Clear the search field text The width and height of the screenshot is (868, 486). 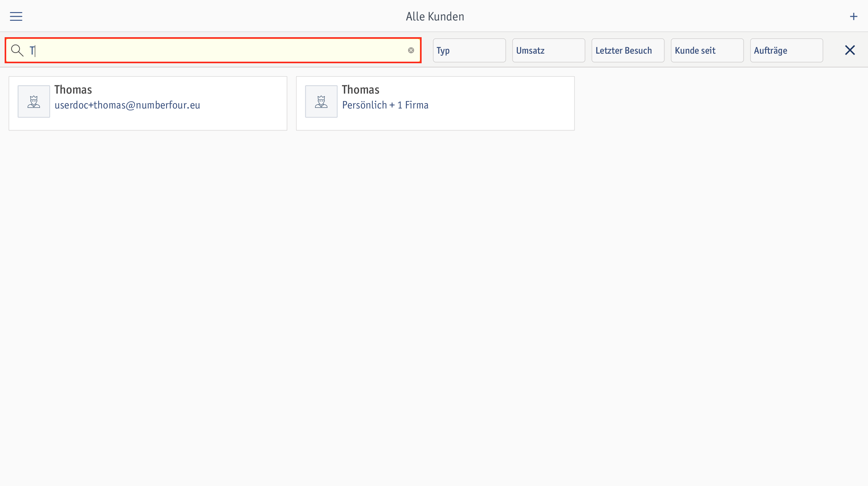411,50
